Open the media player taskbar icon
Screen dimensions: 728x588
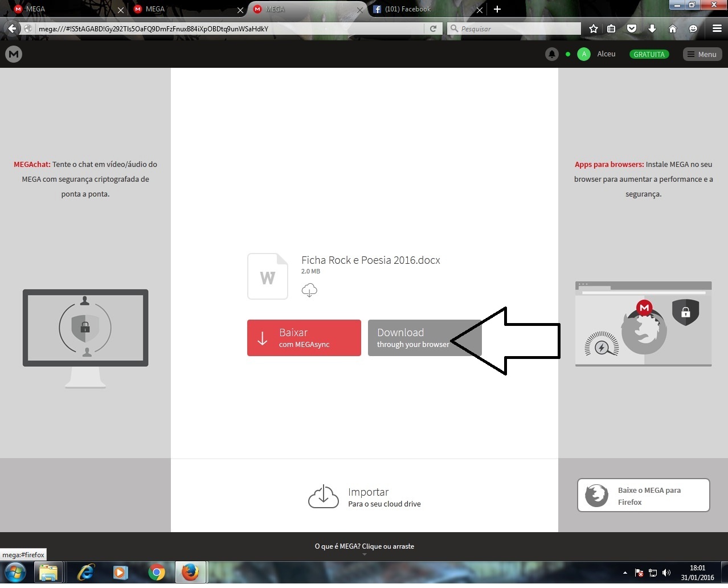coord(120,572)
